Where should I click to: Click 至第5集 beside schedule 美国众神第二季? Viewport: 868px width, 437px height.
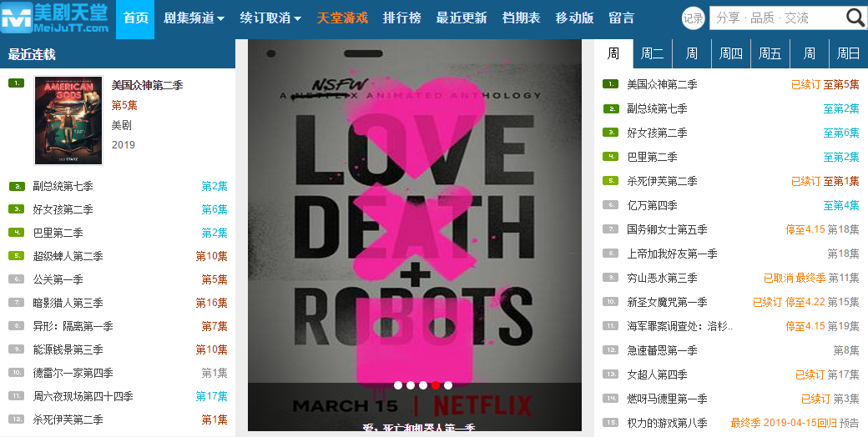click(841, 84)
